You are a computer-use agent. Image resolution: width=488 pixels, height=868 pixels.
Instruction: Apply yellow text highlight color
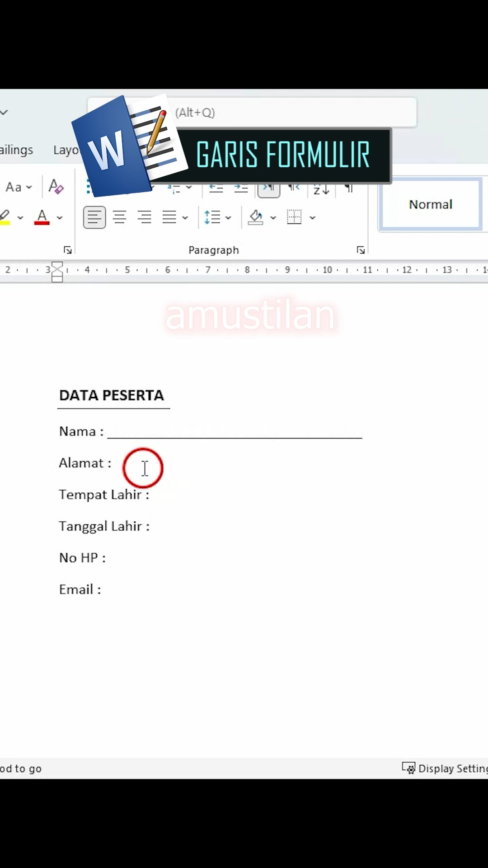pos(5,217)
